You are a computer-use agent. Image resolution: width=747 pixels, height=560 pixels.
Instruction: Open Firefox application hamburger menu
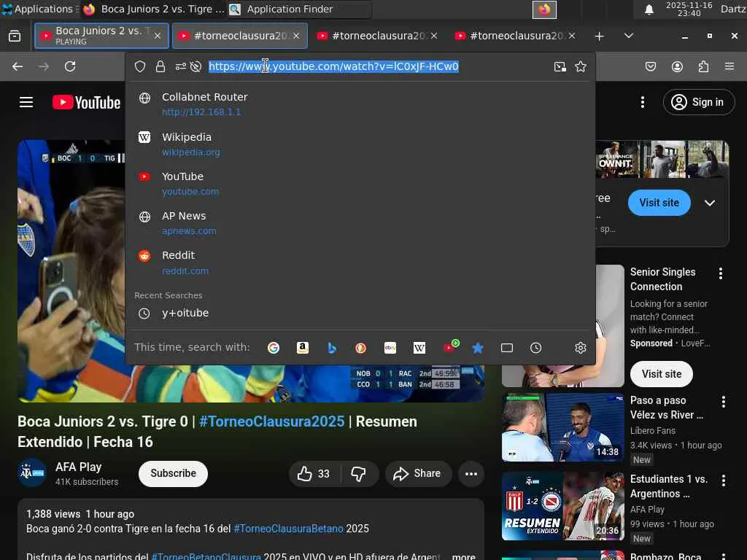[729, 66]
